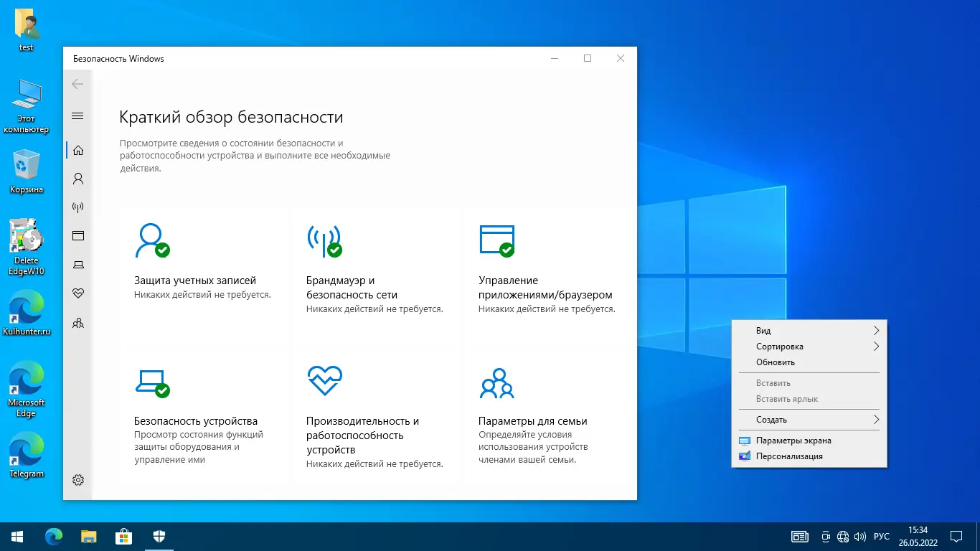The image size is (980, 551).
Task: Select the 'Telegram' desktop shortcut
Action: click(x=27, y=456)
